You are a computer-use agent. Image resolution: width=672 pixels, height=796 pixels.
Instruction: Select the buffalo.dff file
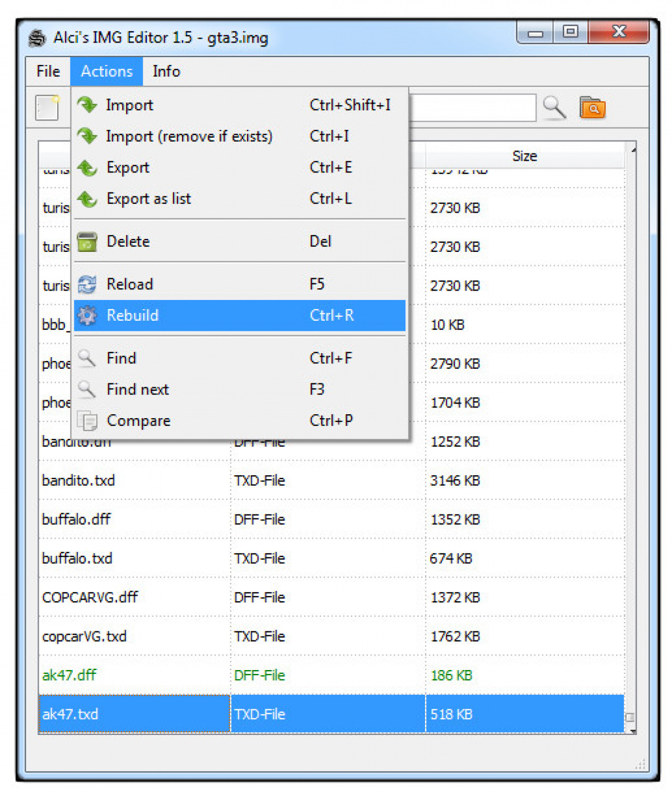[x=331, y=519]
